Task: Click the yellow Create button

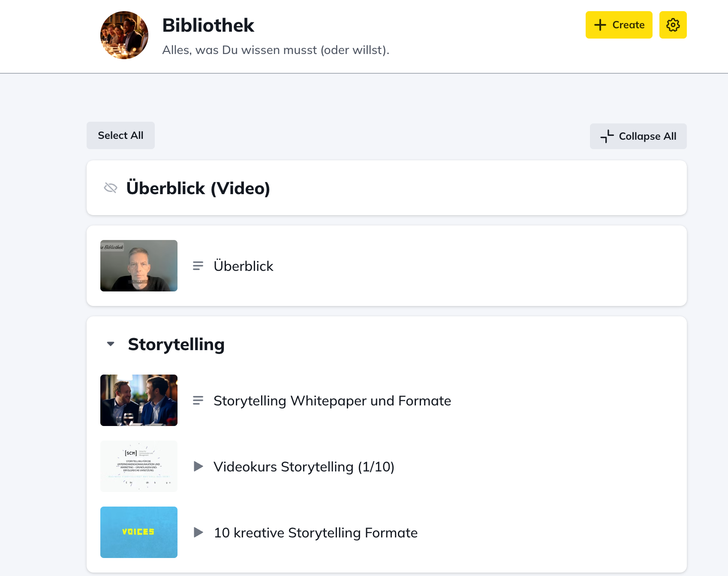Action: [x=619, y=25]
